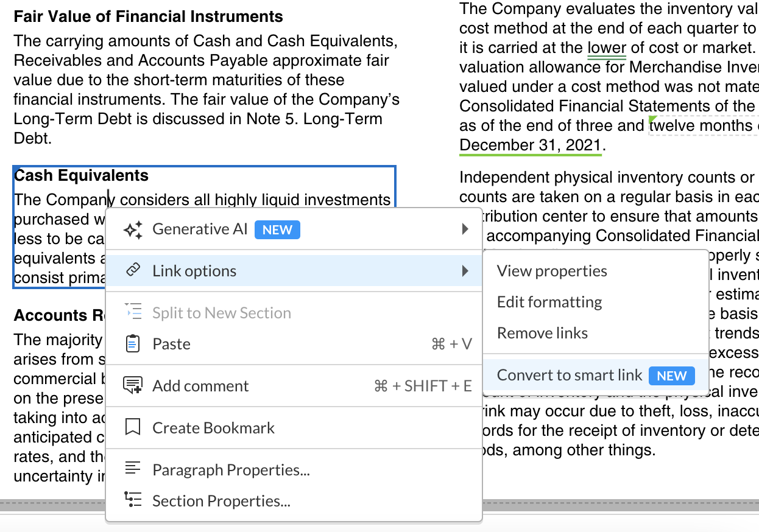The height and width of the screenshot is (532, 759).
Task: Click the underlined 'lower' word
Action: click(x=607, y=47)
